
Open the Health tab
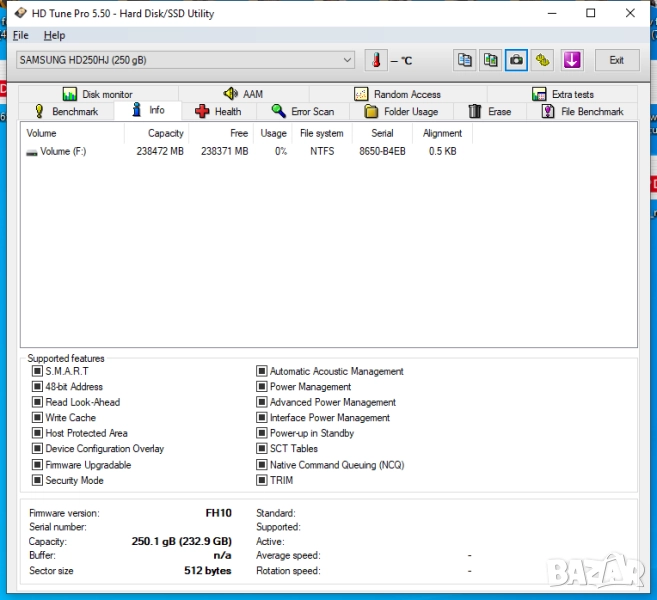coord(218,112)
